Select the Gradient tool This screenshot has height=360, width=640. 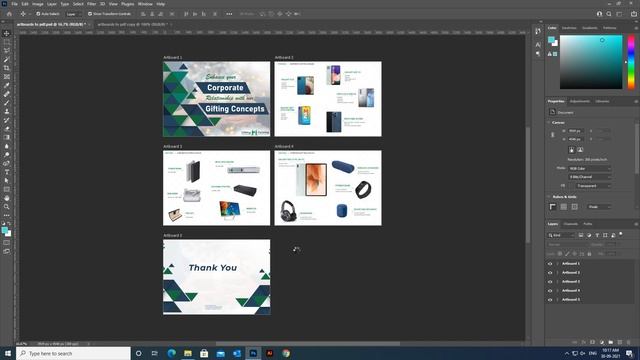tap(7, 138)
